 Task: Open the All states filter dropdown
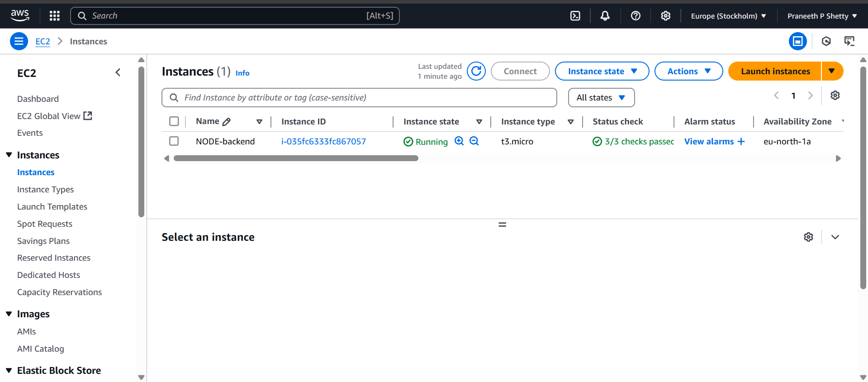601,97
